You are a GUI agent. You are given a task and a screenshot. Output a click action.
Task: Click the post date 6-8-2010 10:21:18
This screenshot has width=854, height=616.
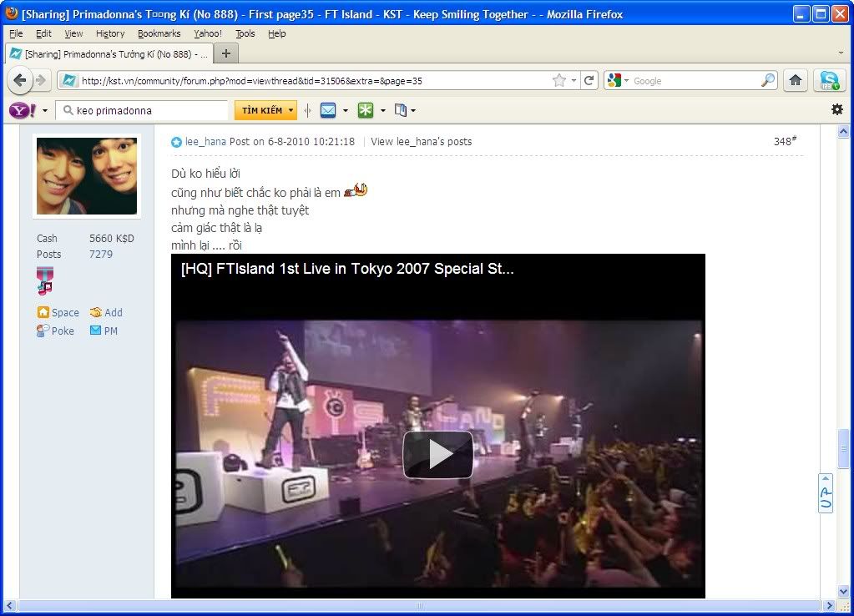click(x=311, y=142)
